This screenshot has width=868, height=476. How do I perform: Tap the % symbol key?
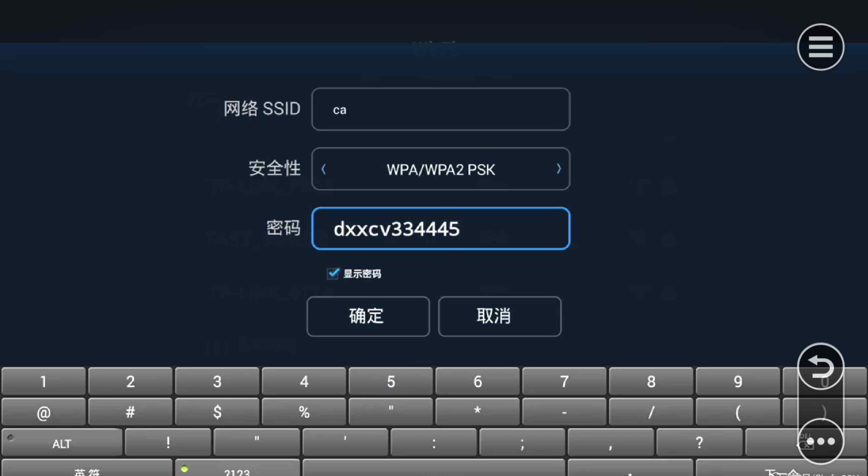click(304, 412)
